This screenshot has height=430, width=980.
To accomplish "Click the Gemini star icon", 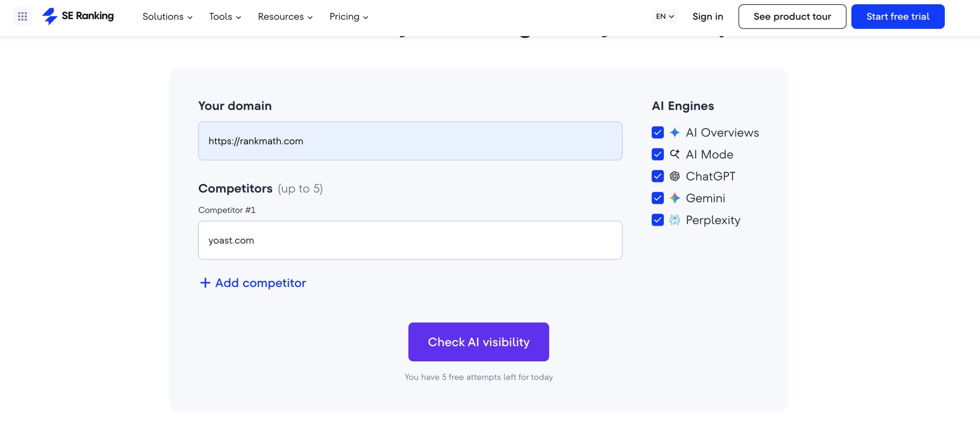I will coord(675,198).
